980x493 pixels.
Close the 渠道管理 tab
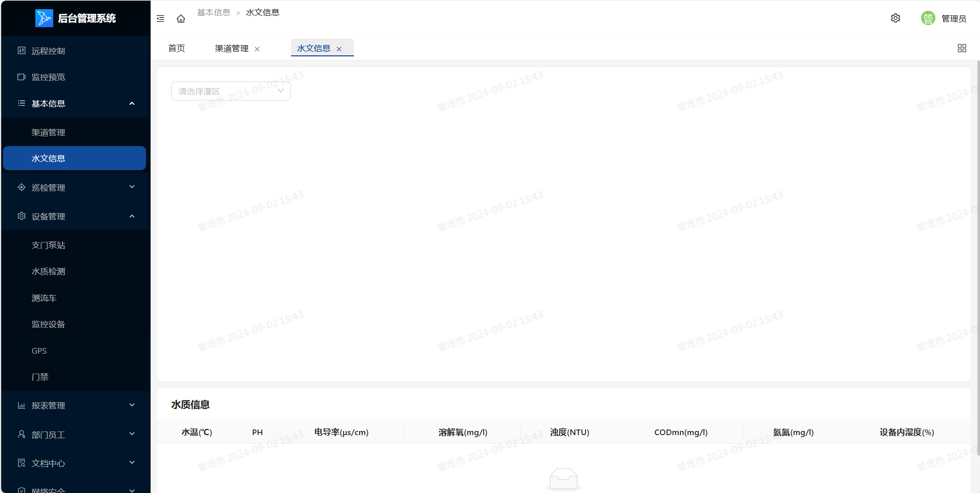pos(257,49)
